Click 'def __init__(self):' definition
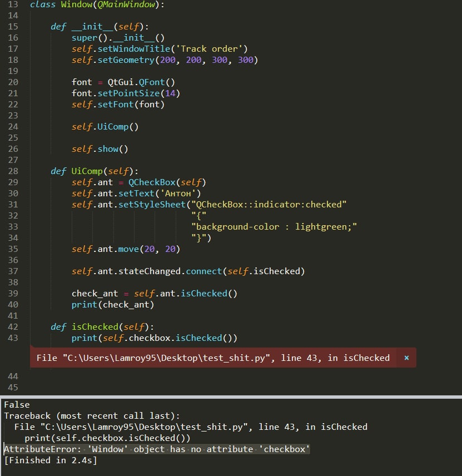 click(100, 27)
